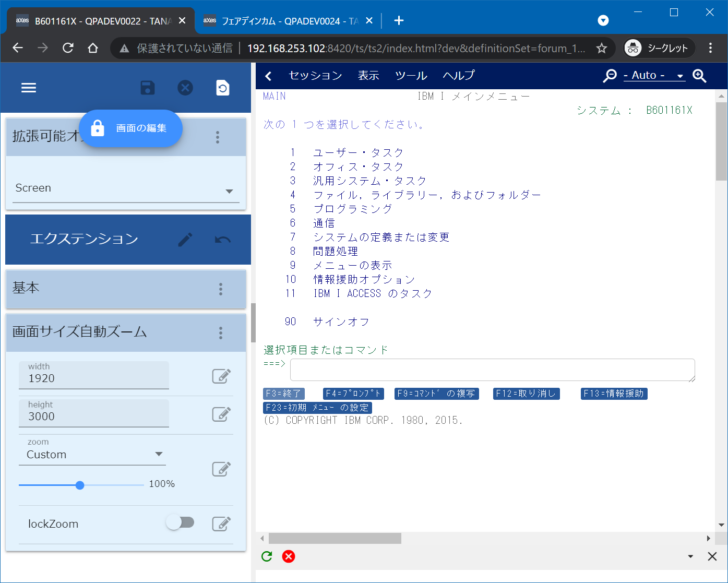Click the green refresh icon at the bottom bar

(266, 556)
